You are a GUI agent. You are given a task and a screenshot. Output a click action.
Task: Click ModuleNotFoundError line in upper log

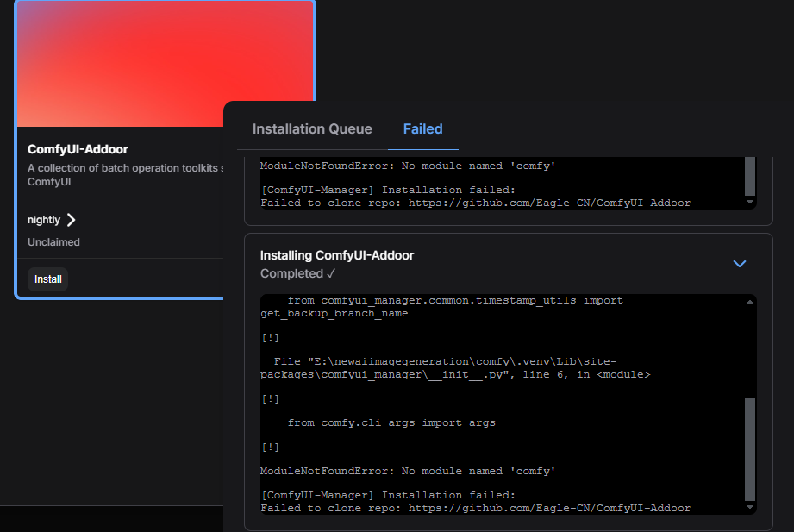pyautogui.click(x=408, y=166)
